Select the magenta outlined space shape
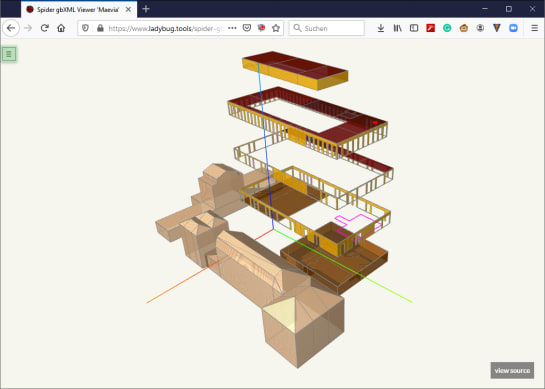This screenshot has height=389, width=545. pyautogui.click(x=358, y=227)
